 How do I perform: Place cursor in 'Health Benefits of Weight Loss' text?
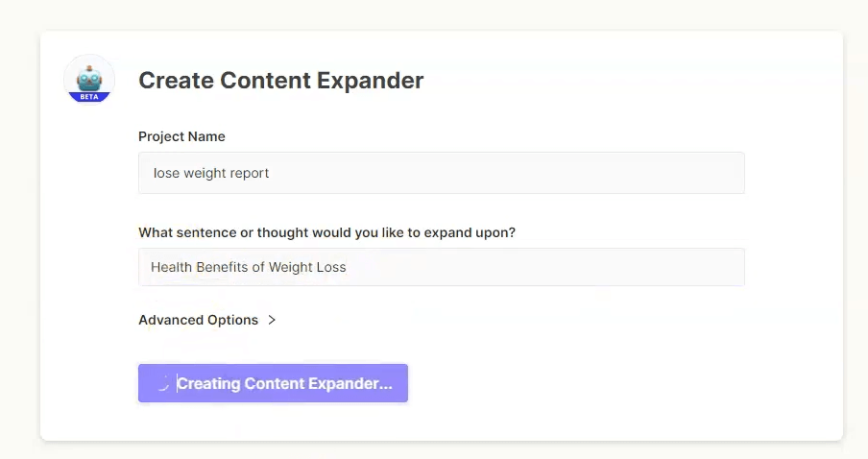tap(248, 267)
